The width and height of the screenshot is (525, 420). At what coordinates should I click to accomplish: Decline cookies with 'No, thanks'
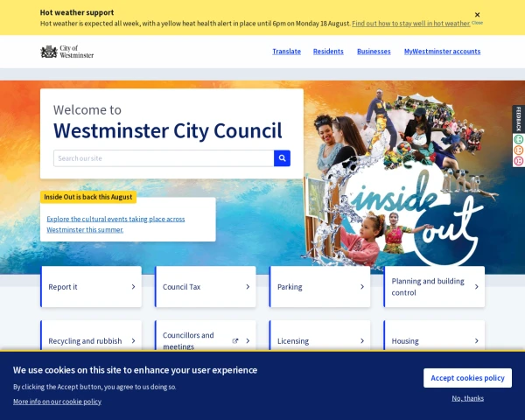[x=468, y=398]
